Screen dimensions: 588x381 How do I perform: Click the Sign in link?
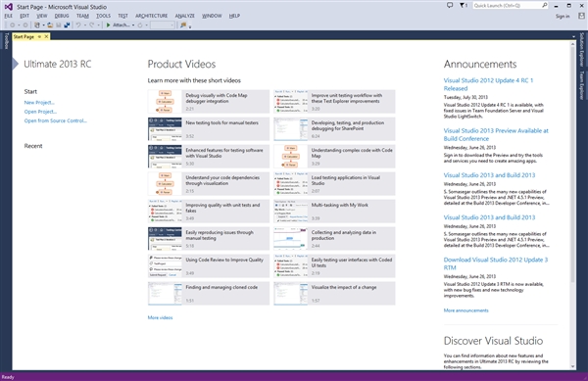point(563,16)
